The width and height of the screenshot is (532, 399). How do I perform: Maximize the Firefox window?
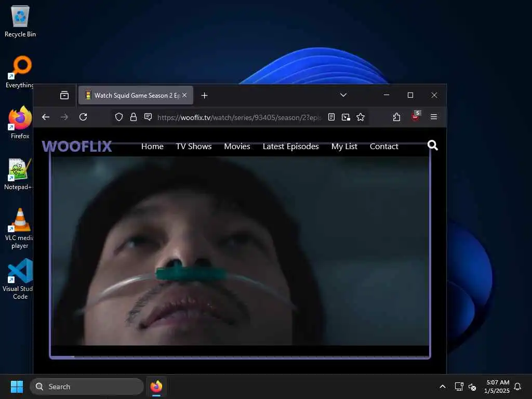(x=410, y=95)
